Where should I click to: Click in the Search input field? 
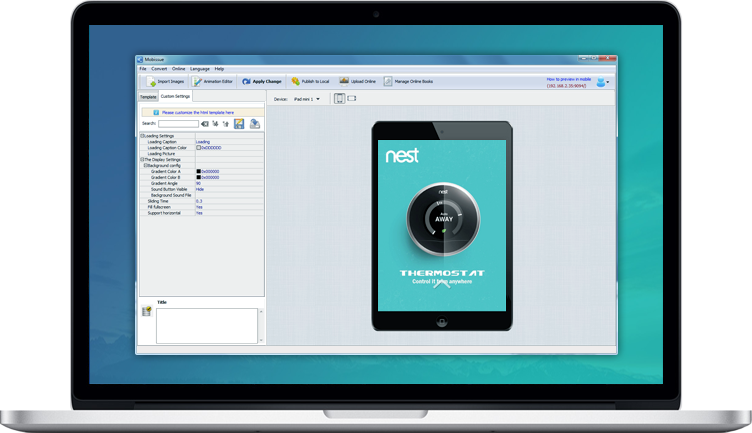[178, 124]
